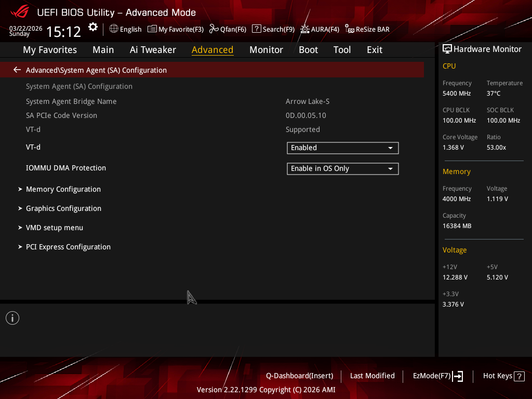The width and height of the screenshot is (532, 399).
Task: Switch to Monitor tab
Action: [266, 50]
